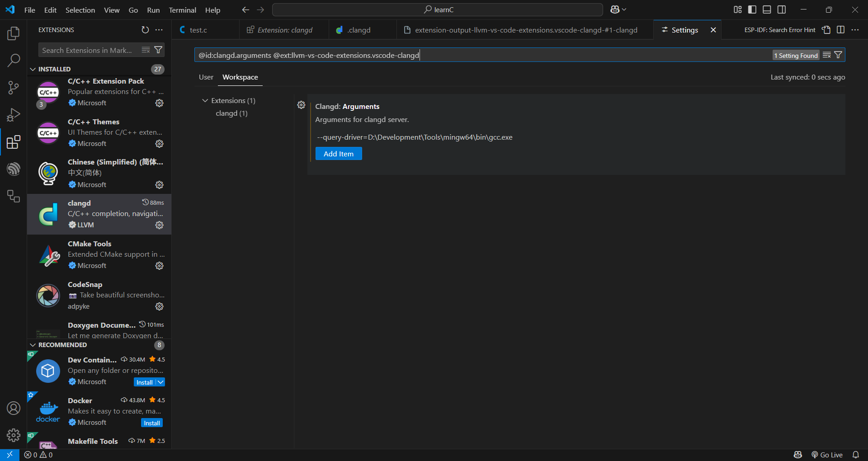Close the Settings editor tab
Screen dimensions: 868x461
[713, 30]
